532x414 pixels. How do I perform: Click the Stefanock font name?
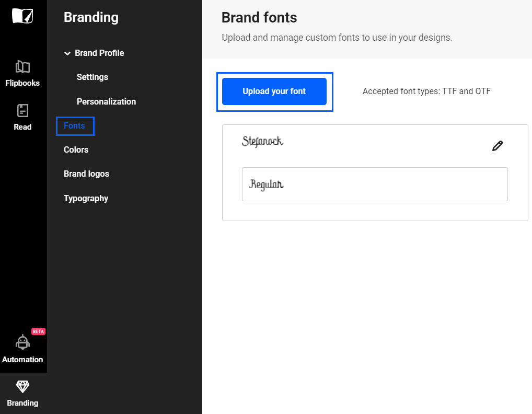pos(263,141)
